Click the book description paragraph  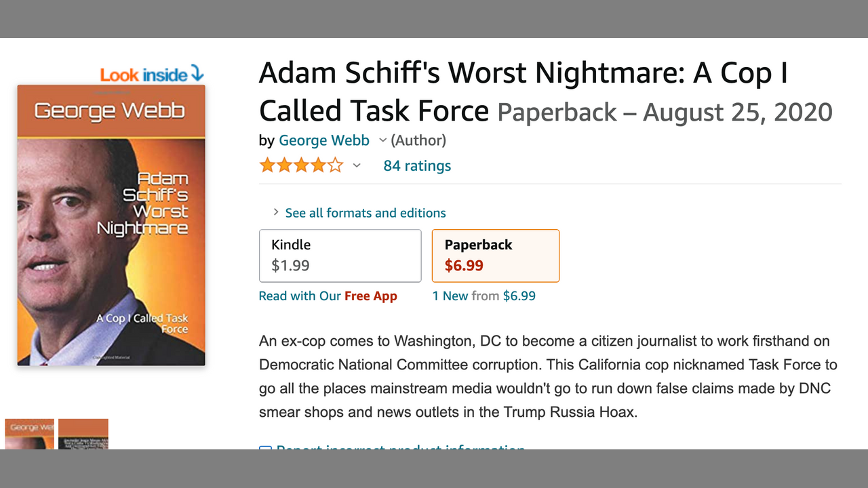click(548, 376)
